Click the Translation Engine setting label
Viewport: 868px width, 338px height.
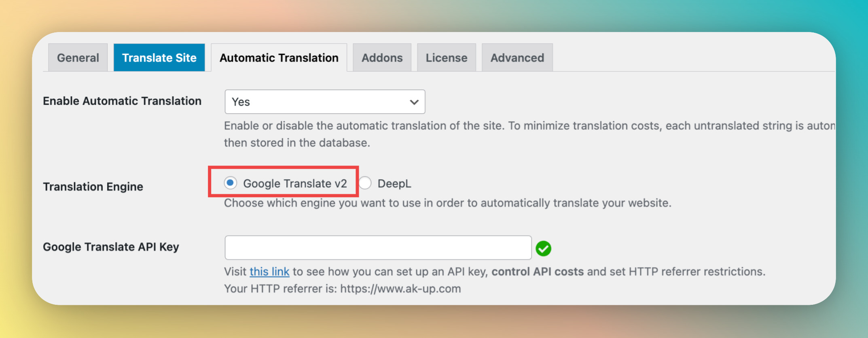[x=93, y=187]
